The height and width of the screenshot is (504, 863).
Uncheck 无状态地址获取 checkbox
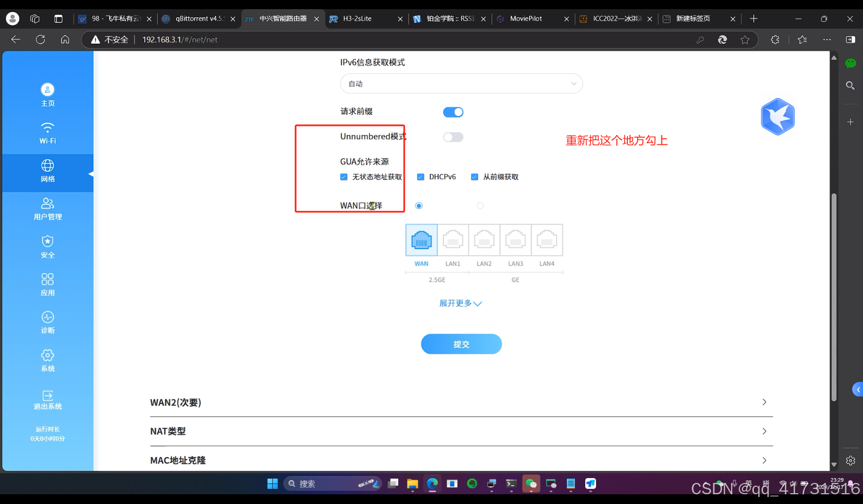(x=344, y=177)
